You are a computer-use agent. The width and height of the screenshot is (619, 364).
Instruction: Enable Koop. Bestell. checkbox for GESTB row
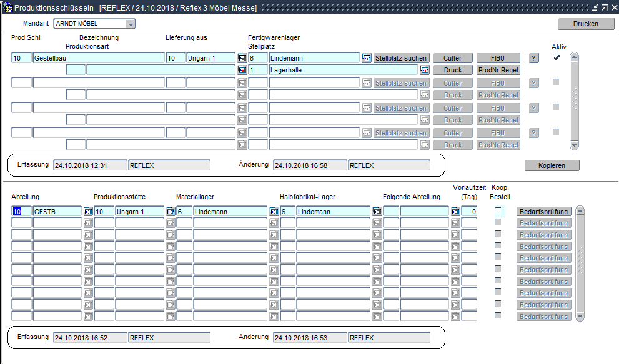click(498, 211)
